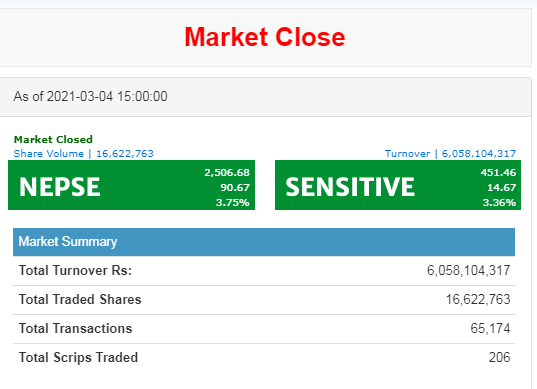
Task: Click the green SENSITIVE index box
Action: click(398, 185)
